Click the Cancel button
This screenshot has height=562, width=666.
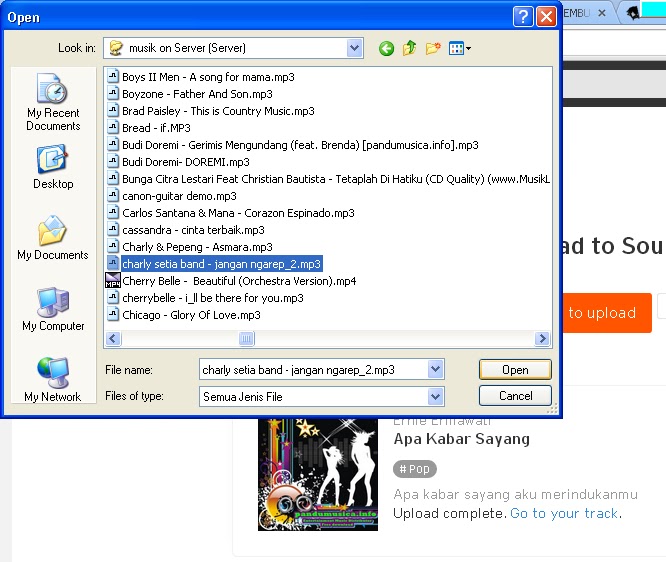[x=515, y=396]
